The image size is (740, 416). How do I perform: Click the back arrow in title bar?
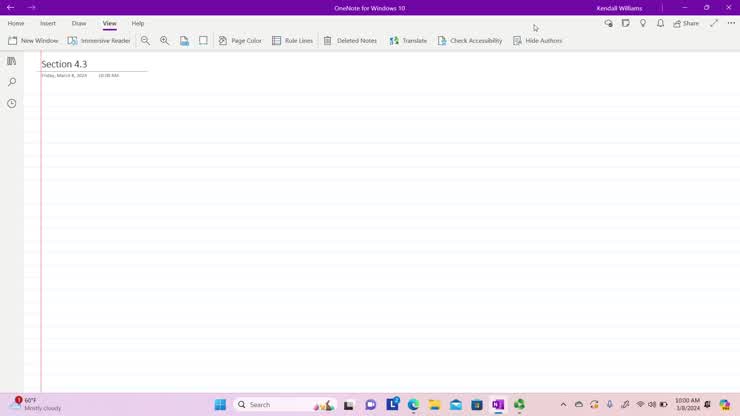[11, 7]
